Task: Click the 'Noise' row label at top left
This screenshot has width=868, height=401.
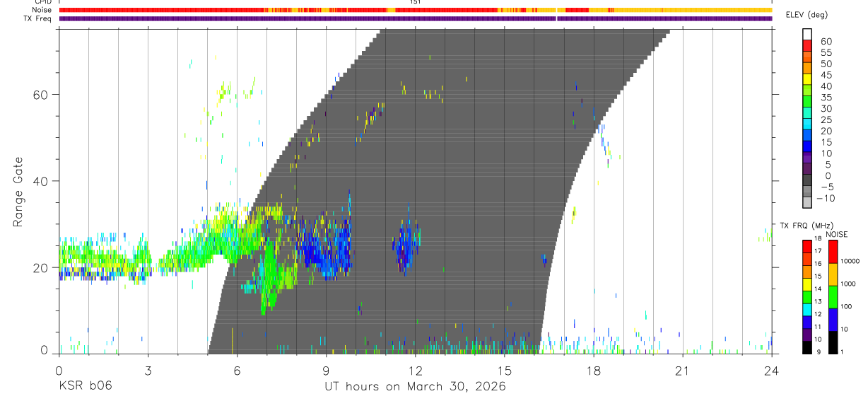Action: [x=42, y=10]
